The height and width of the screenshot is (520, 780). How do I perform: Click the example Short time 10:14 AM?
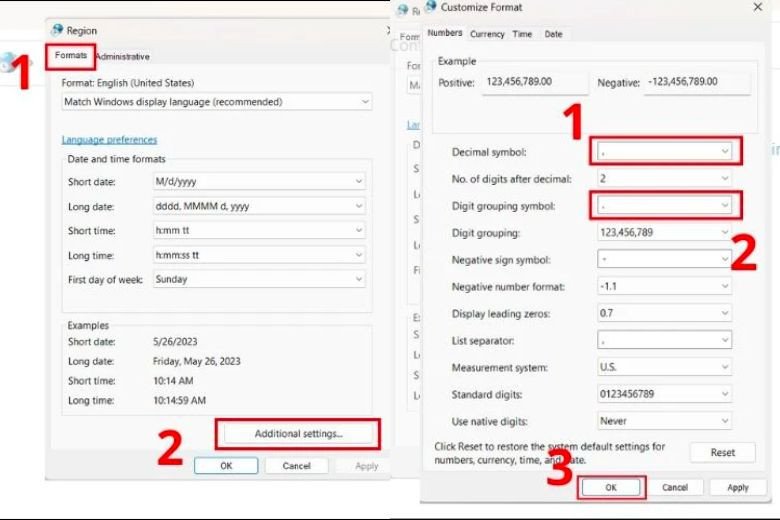tap(173, 381)
